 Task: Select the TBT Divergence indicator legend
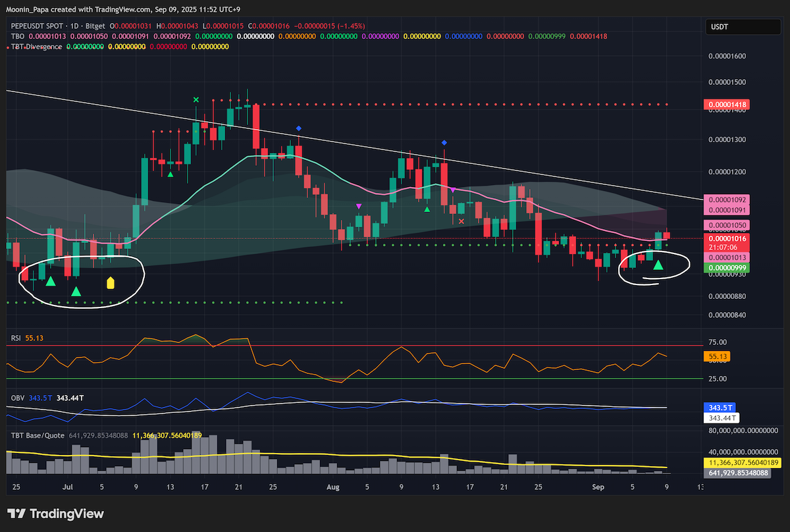coord(37,47)
